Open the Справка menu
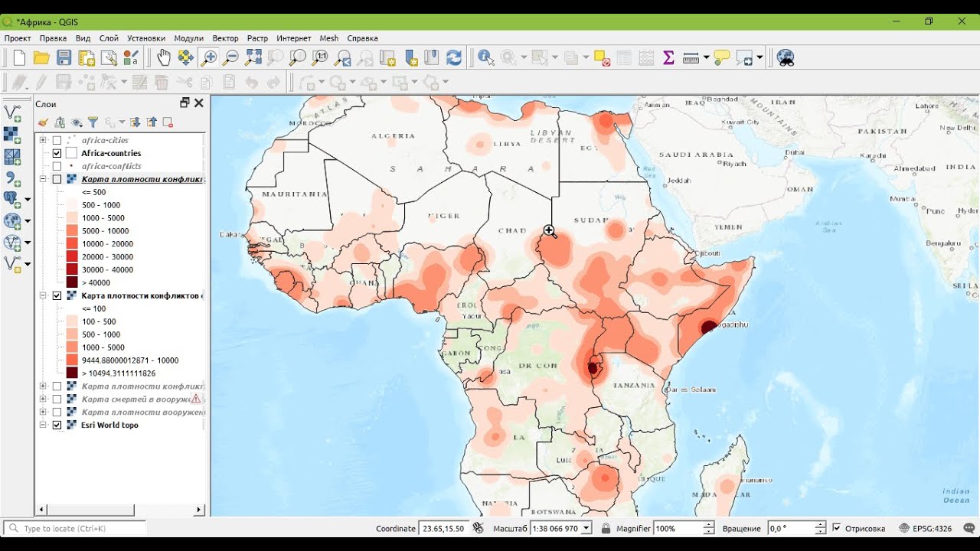 point(362,38)
